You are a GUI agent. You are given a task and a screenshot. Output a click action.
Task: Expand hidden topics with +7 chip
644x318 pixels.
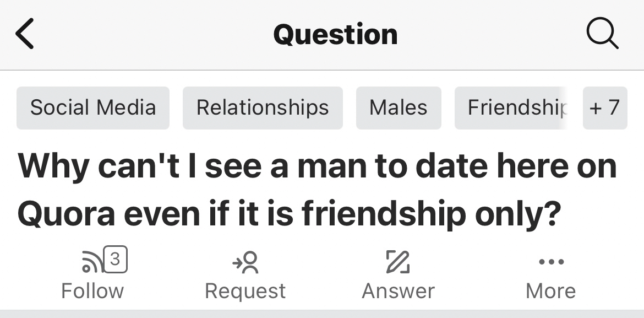604,107
